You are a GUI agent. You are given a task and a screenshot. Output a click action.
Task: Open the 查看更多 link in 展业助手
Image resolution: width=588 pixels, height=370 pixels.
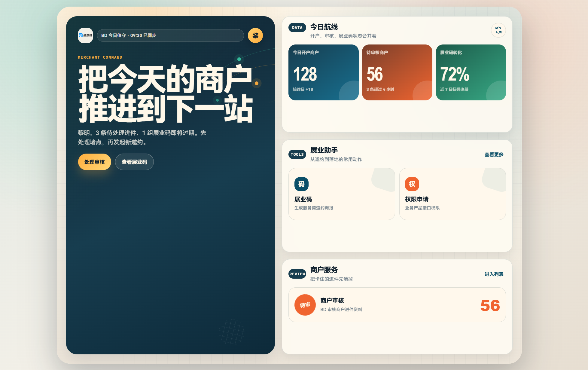click(494, 154)
